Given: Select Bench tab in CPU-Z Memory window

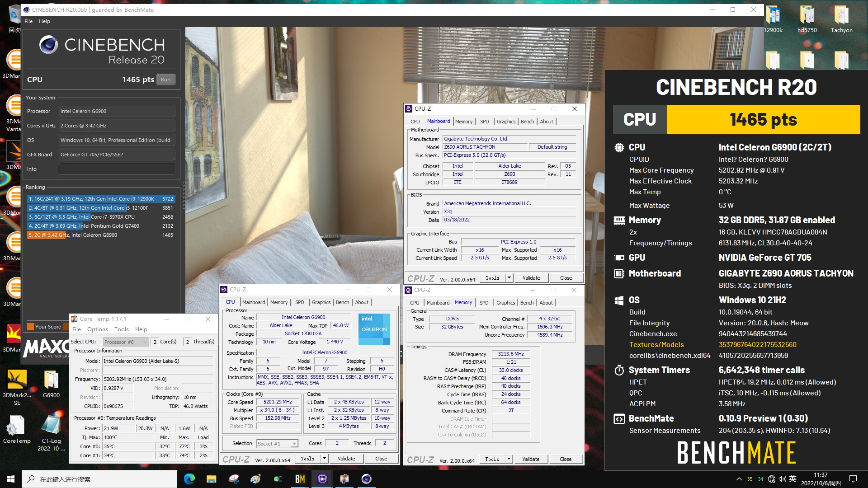Looking at the screenshot, I should click(527, 303).
